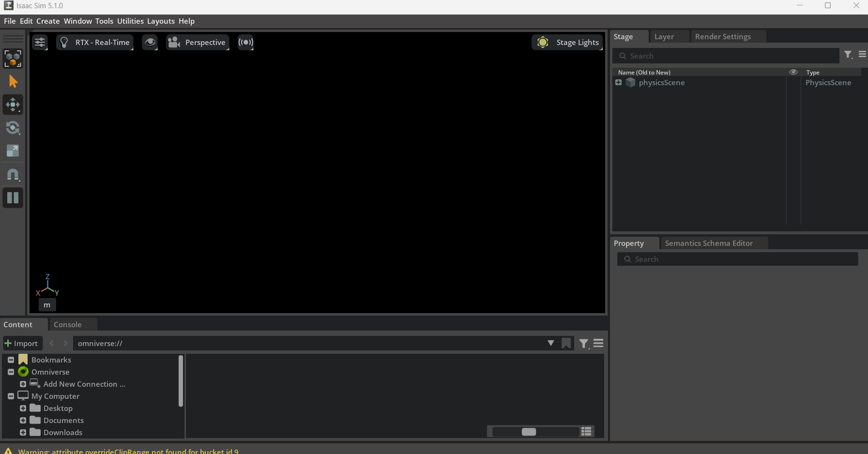868x454 pixels.
Task: Open RTX - Real-Time renderer menu
Action: (95, 43)
